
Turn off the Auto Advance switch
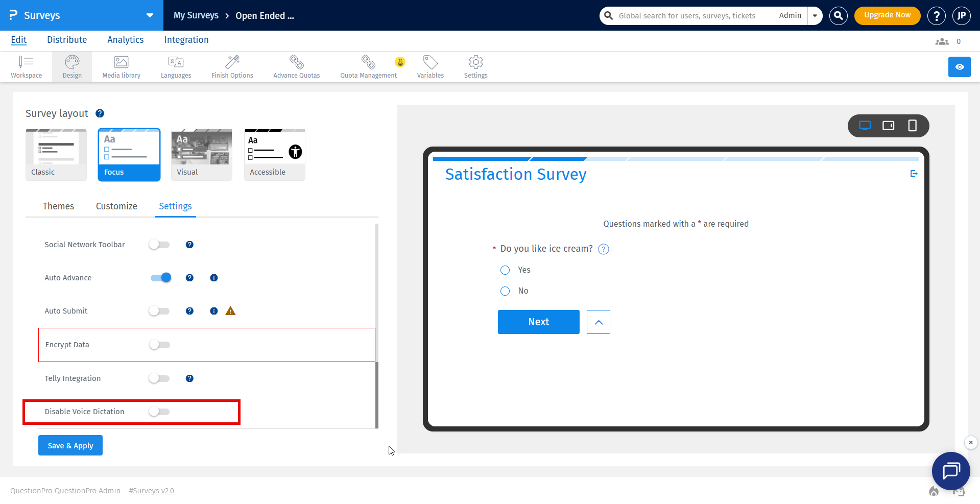[x=161, y=278]
